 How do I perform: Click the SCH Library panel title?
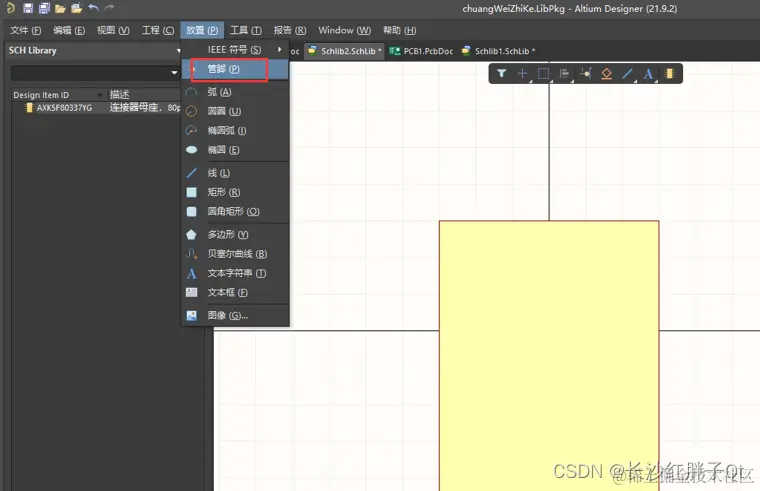[x=32, y=50]
